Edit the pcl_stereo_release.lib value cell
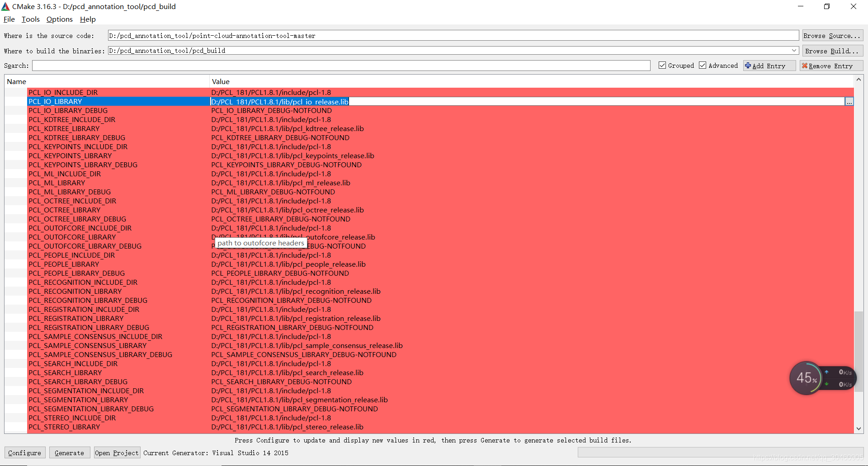868x466 pixels. click(x=532, y=427)
